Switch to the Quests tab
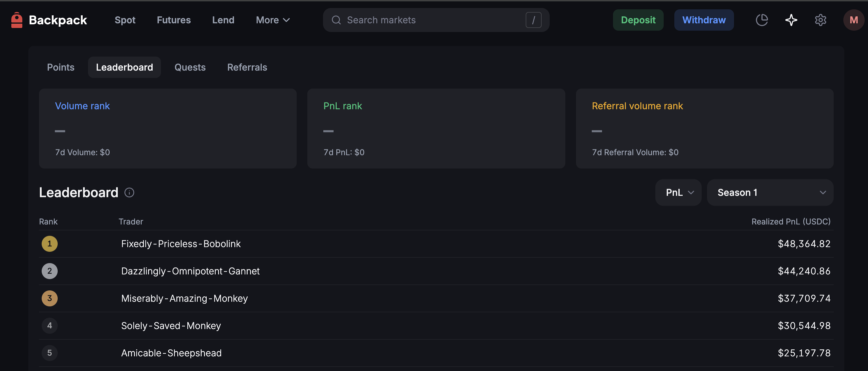 (190, 67)
